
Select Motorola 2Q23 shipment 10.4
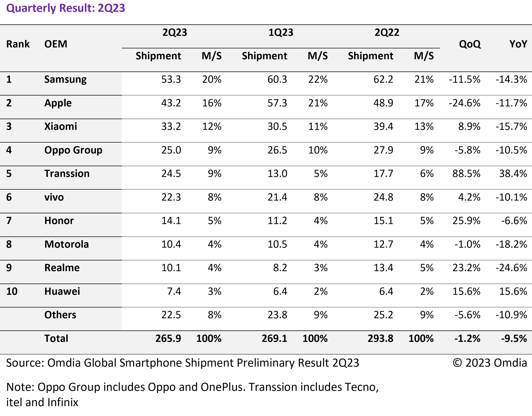171,244
